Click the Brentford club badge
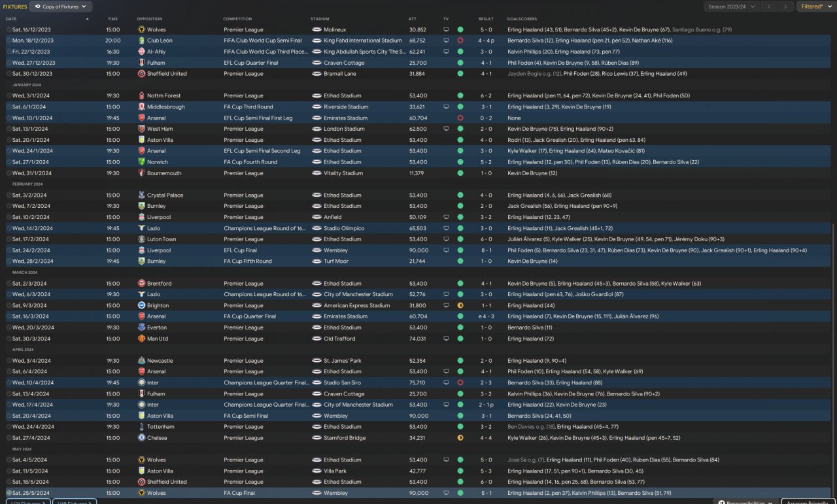This screenshot has width=837, height=504. tap(141, 284)
